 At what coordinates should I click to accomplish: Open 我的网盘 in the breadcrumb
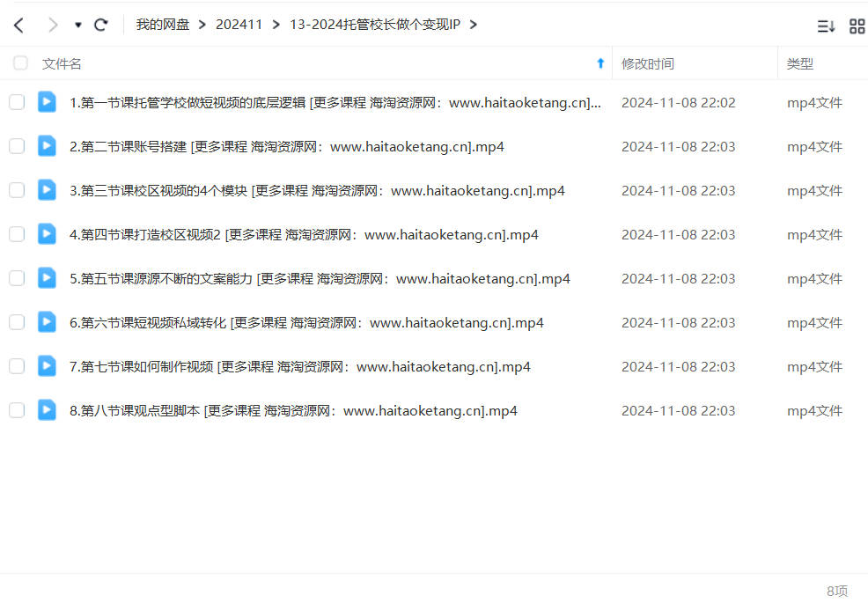point(163,25)
